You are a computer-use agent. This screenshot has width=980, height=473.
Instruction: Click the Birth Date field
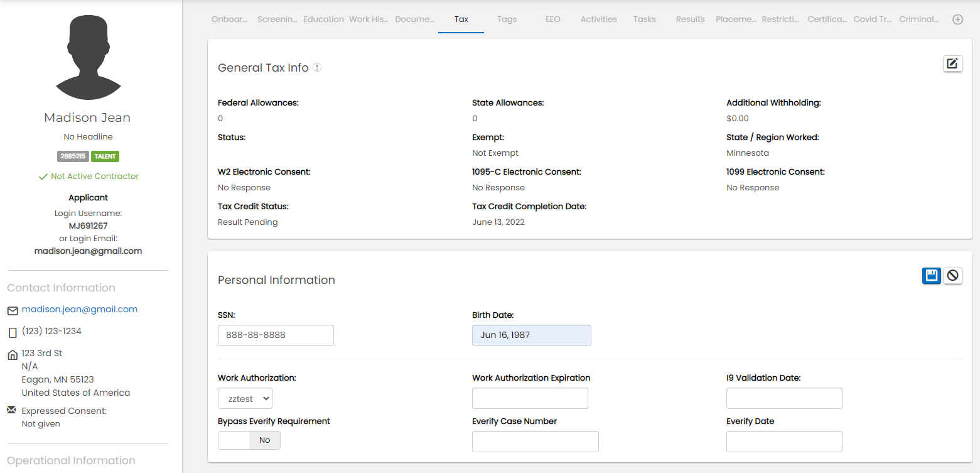(x=532, y=335)
